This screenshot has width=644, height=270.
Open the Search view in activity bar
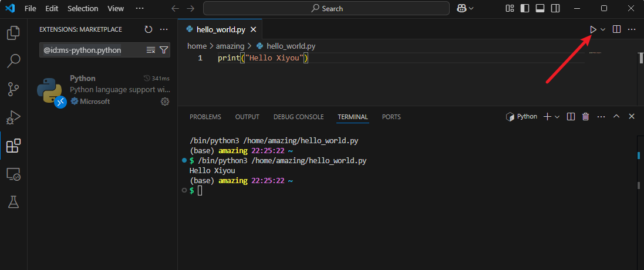[x=13, y=60]
